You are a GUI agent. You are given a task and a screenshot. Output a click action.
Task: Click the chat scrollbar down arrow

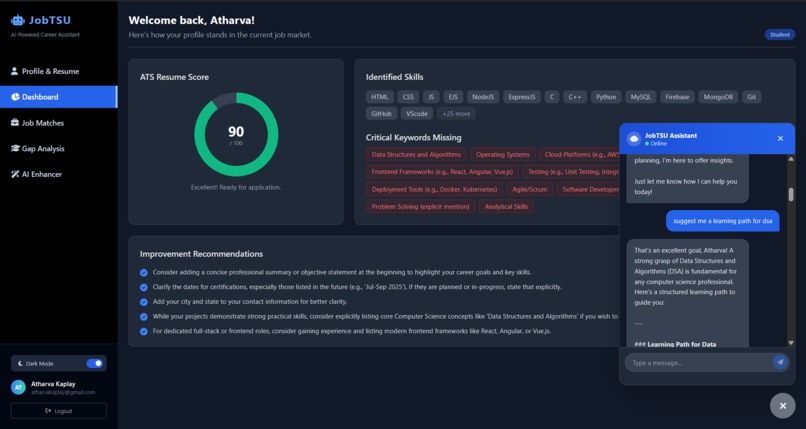click(791, 343)
